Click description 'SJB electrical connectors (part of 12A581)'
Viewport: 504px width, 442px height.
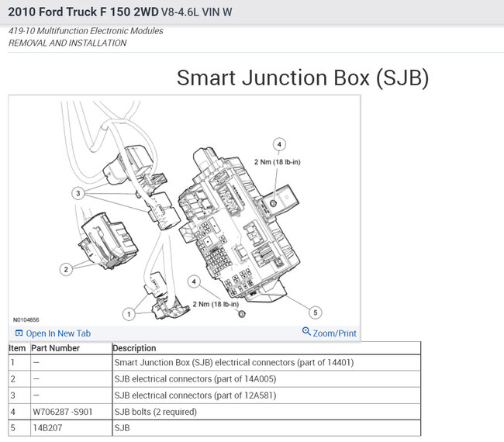[x=195, y=395]
